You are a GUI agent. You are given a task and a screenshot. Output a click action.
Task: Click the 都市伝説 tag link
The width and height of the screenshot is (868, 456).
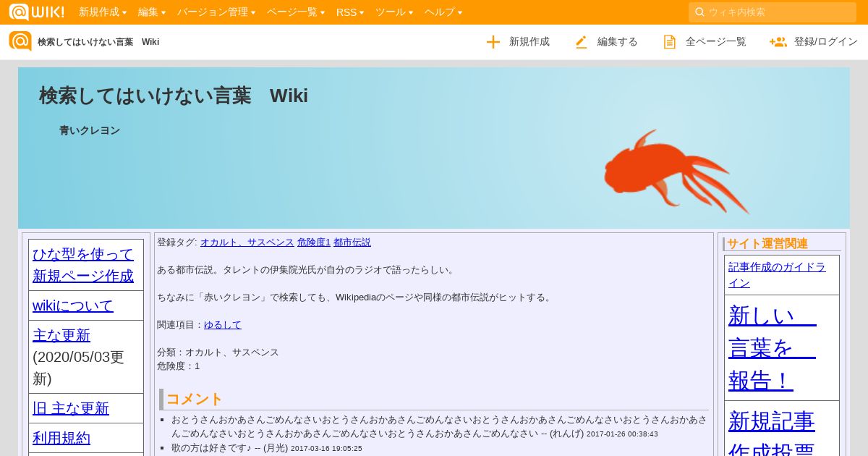point(352,242)
